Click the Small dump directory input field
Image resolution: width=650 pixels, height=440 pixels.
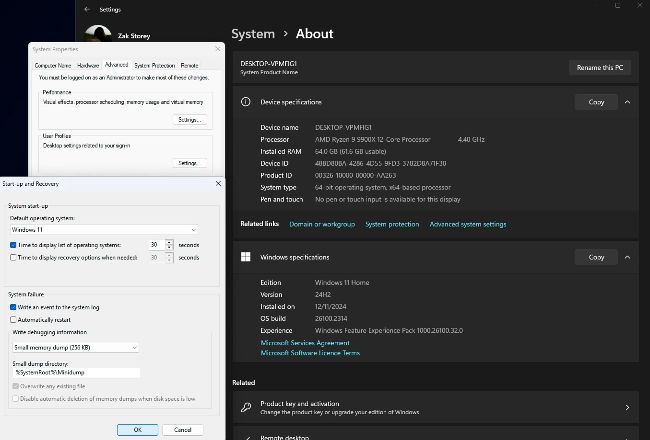(76, 372)
